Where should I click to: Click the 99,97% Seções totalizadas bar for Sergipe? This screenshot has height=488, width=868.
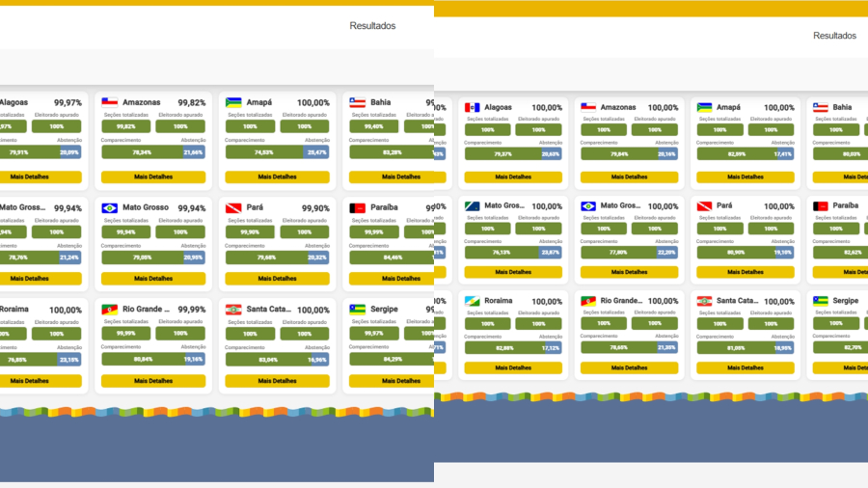(374, 333)
